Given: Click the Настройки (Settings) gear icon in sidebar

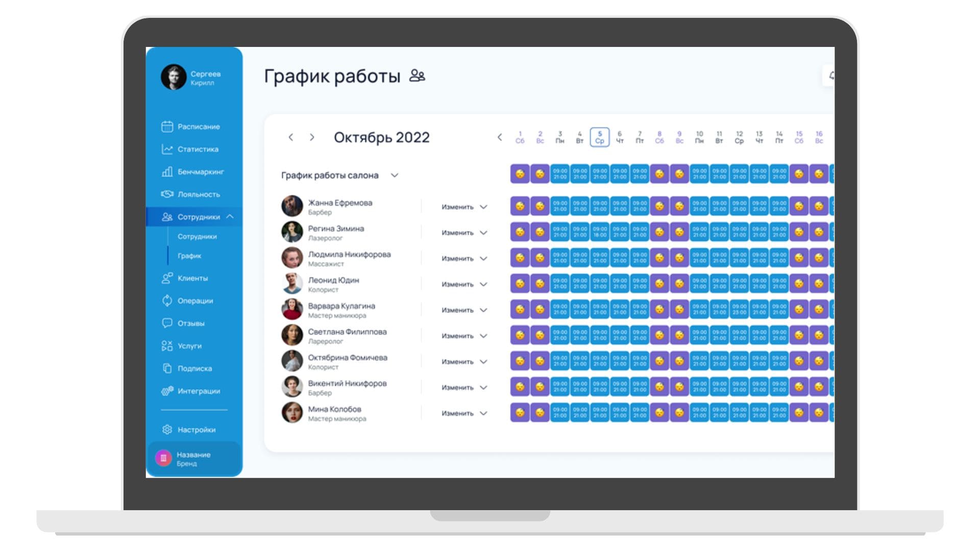Looking at the screenshot, I should coord(163,429).
